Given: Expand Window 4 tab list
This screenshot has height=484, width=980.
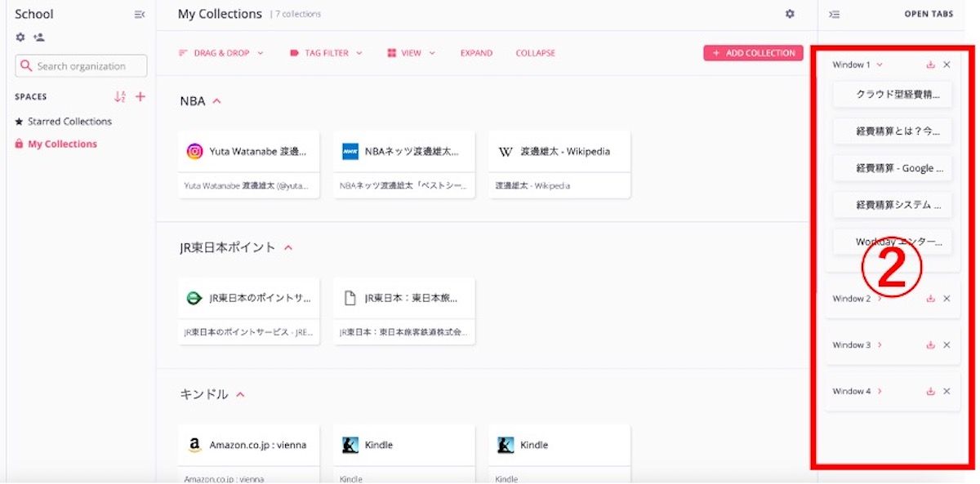Looking at the screenshot, I should click(880, 392).
